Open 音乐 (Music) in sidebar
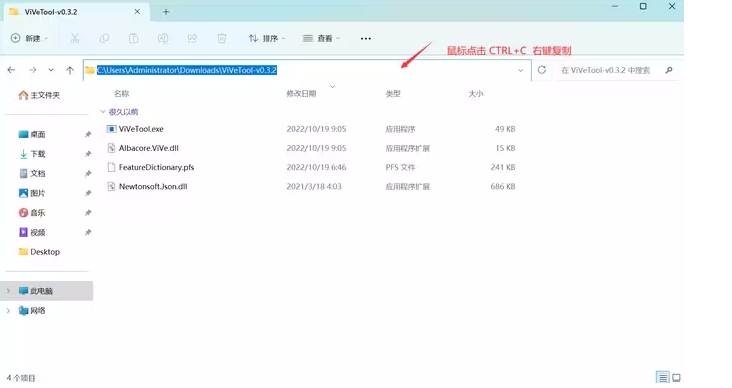 32,213
